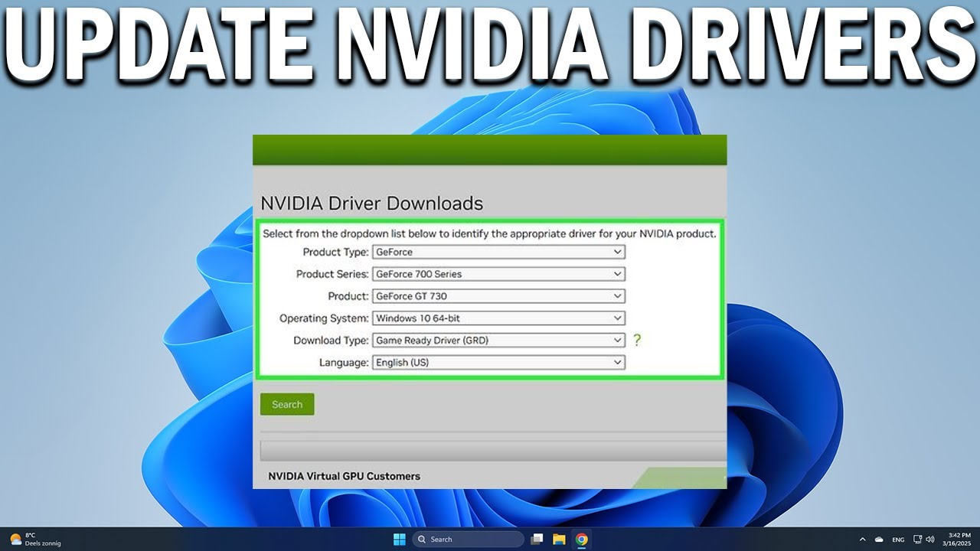The width and height of the screenshot is (980, 551).
Task: Click the taskbar Search box
Action: tap(469, 540)
